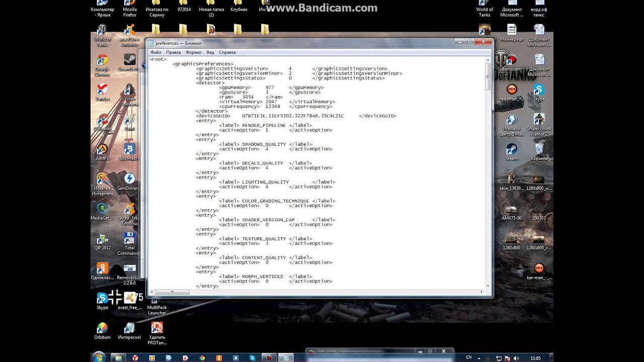This screenshot has width=644, height=362.
Task: Click the cpuFrequency value 12348
Action: point(273,107)
